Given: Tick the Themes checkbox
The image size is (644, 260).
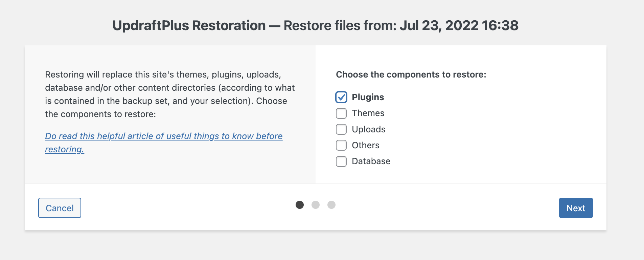Looking at the screenshot, I should pyautogui.click(x=341, y=113).
